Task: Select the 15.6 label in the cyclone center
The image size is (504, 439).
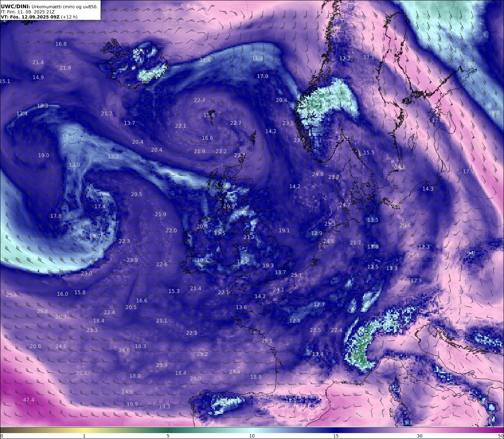Action: (209, 115)
